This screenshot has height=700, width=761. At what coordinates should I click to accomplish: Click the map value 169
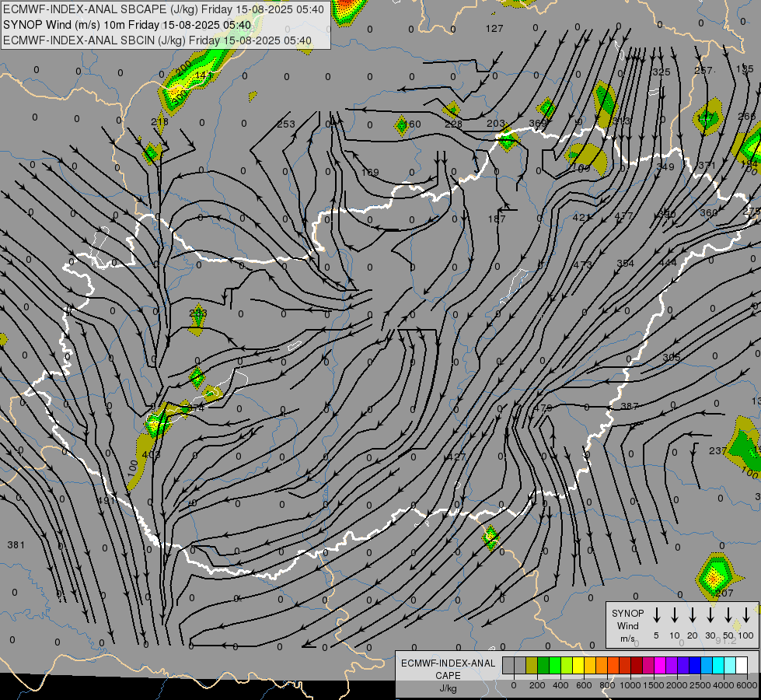[370, 172]
